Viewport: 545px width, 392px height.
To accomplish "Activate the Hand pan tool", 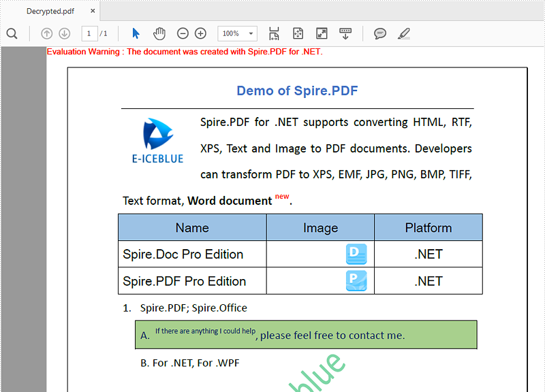I will click(159, 33).
